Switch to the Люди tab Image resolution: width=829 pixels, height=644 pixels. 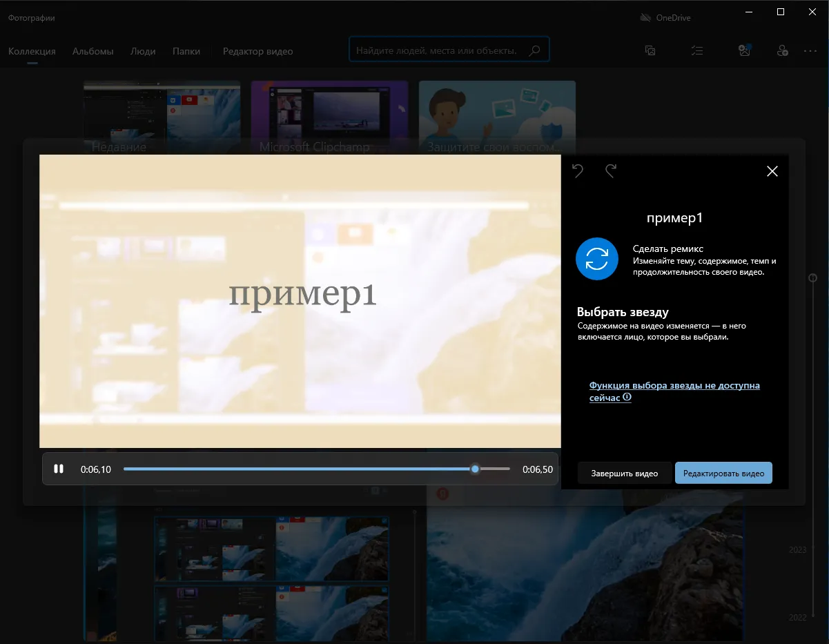[x=143, y=51]
